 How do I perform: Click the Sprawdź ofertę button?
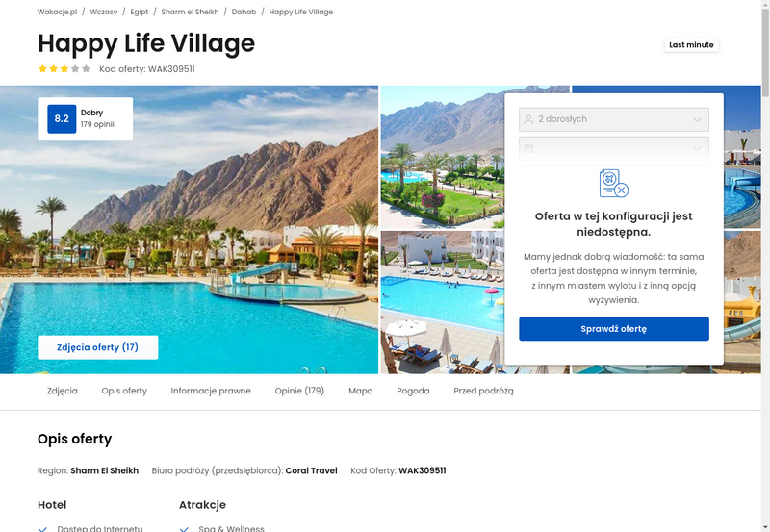coord(614,329)
